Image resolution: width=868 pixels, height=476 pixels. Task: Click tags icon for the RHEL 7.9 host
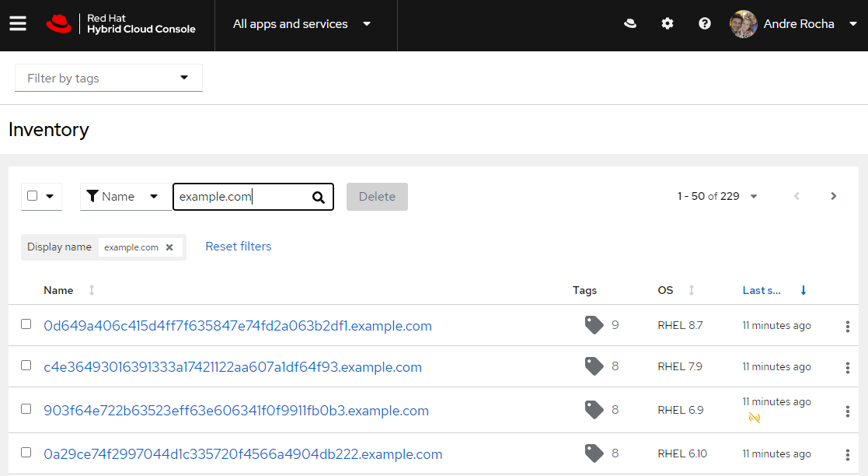pos(594,366)
